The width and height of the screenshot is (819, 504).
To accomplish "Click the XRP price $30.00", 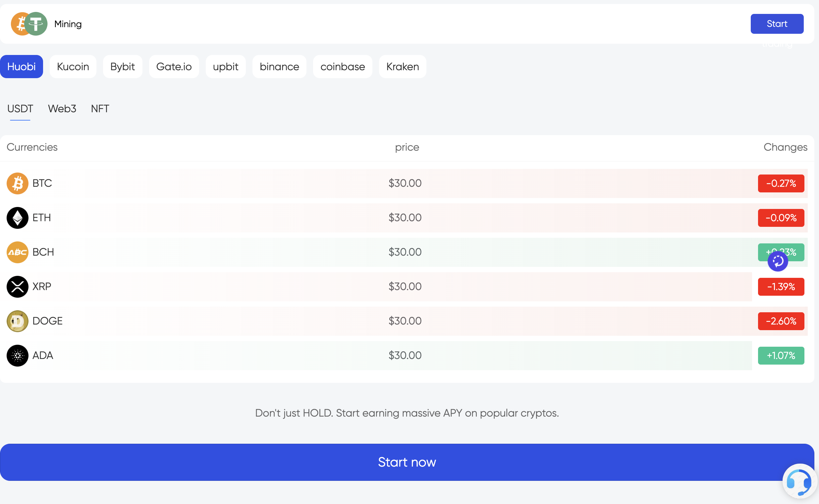I will pyautogui.click(x=405, y=287).
